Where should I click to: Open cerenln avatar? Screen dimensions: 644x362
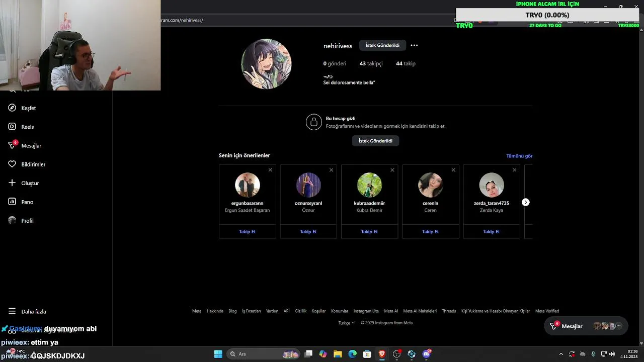[430, 185]
